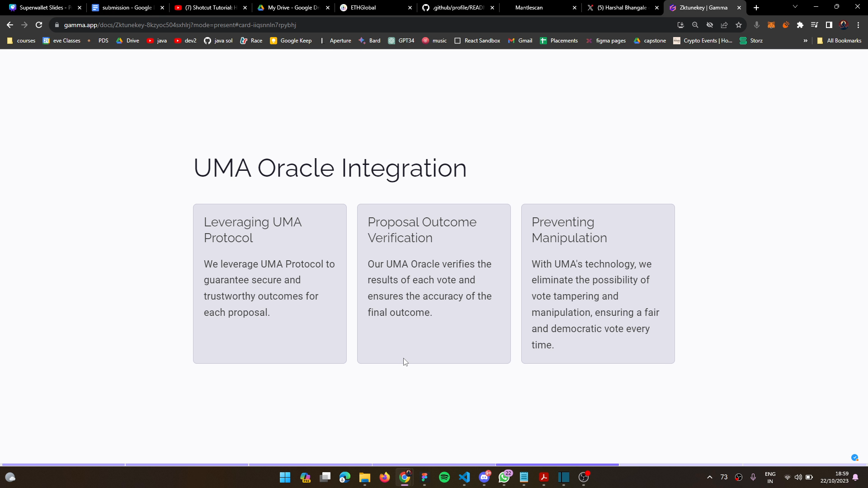
Task: Click the microphone icon in Chrome toolbar
Action: 757,25
